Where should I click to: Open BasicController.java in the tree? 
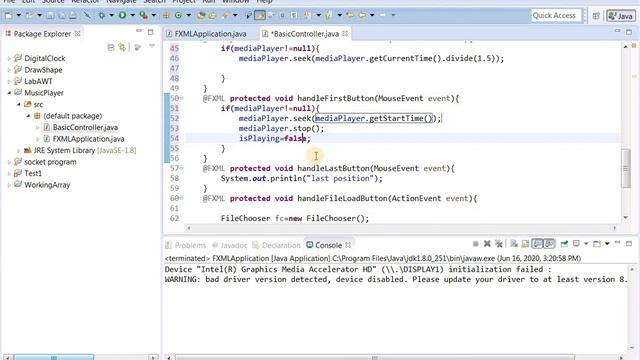[x=85, y=127]
